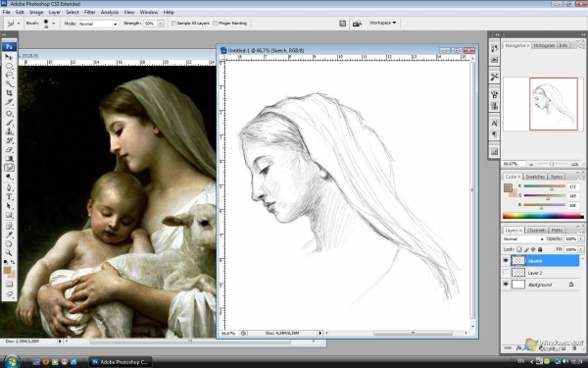Select the Gradient tool
Screen dimensions: 588x368
pyautogui.click(x=9, y=158)
